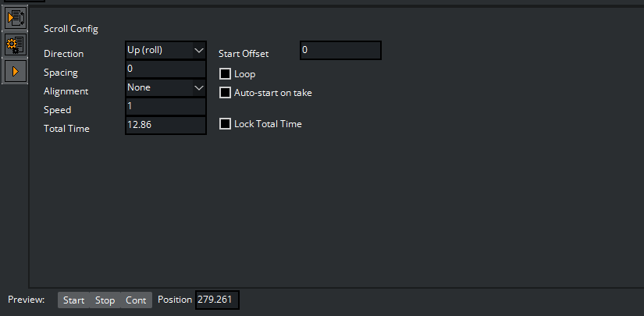Select the Start Offset input box
This screenshot has height=316, width=644.
point(340,50)
